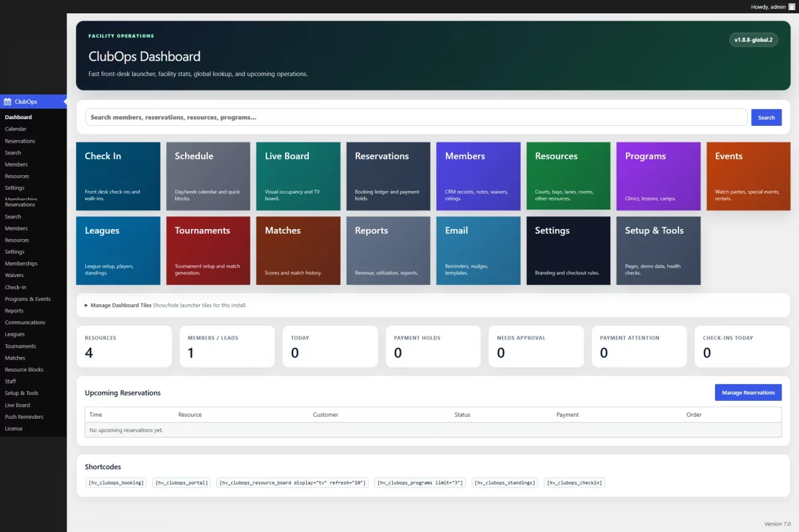
Task: Click the Customer column header
Action: click(x=326, y=415)
